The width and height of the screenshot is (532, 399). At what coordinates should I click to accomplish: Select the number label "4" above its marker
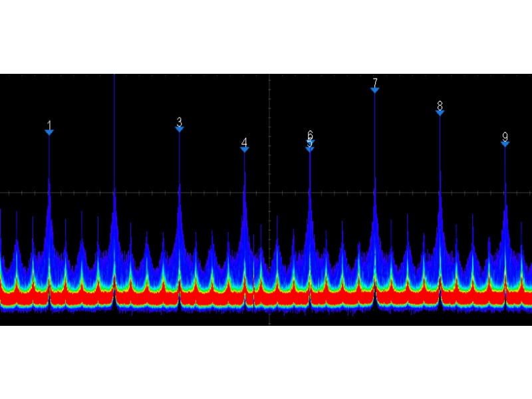tap(245, 142)
